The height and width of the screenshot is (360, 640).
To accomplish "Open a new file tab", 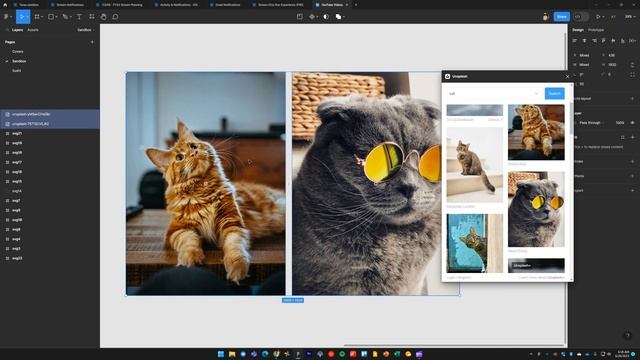I will click(x=356, y=5).
